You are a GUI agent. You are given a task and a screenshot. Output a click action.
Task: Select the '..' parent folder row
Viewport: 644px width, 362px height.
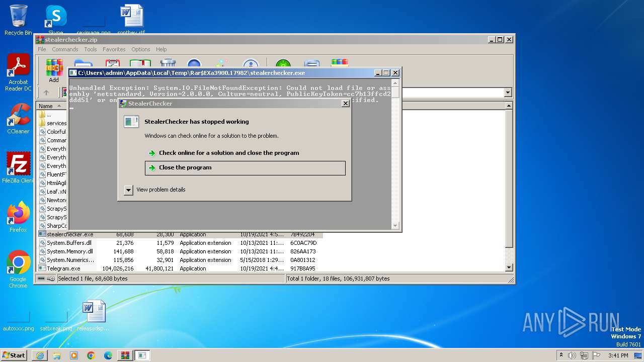[x=53, y=115]
